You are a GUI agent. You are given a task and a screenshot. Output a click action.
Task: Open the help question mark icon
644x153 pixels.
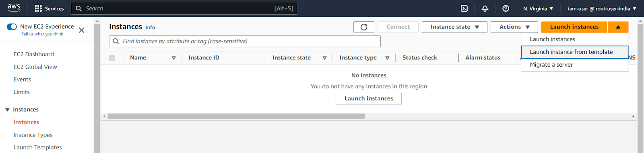coord(506,8)
